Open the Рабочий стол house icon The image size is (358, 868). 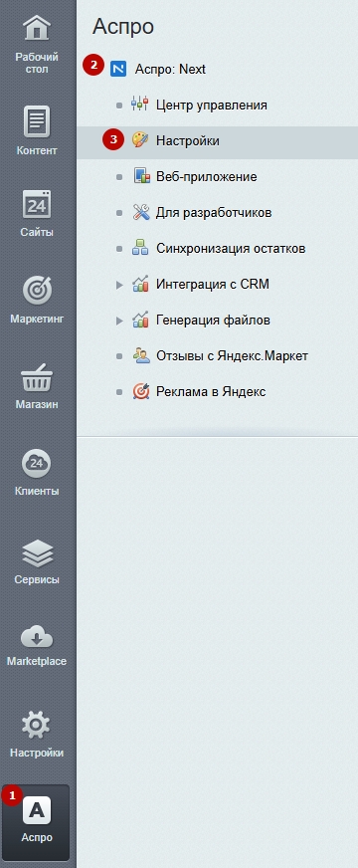(x=37, y=28)
